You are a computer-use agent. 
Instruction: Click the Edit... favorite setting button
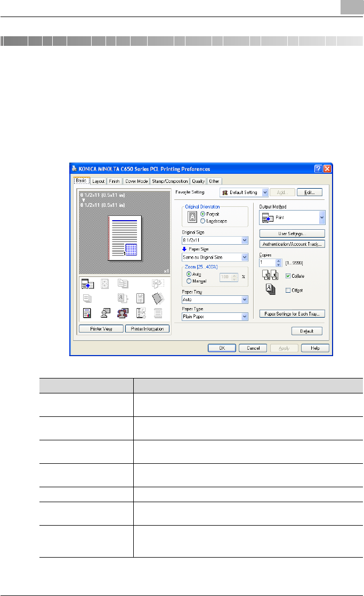(310, 192)
